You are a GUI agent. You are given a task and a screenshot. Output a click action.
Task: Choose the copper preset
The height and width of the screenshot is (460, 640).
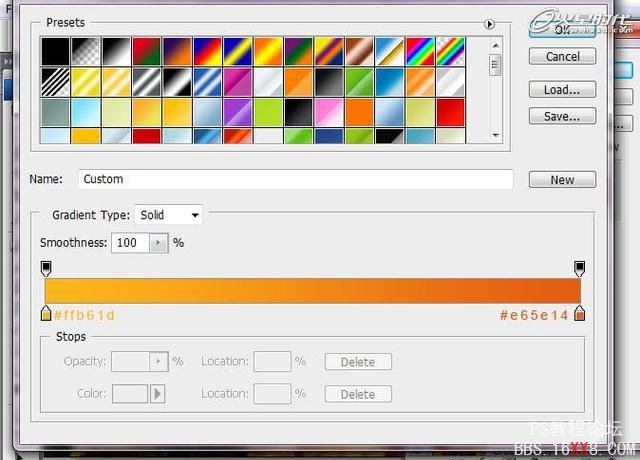(360, 51)
